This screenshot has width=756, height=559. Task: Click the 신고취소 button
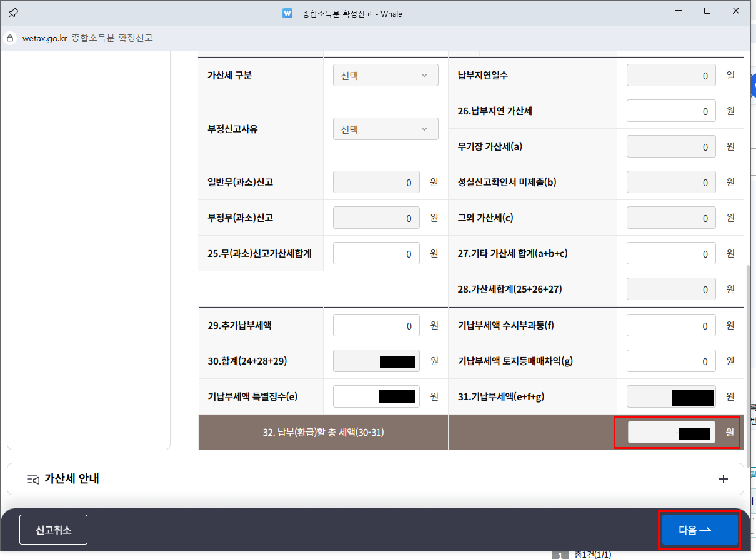[53, 530]
